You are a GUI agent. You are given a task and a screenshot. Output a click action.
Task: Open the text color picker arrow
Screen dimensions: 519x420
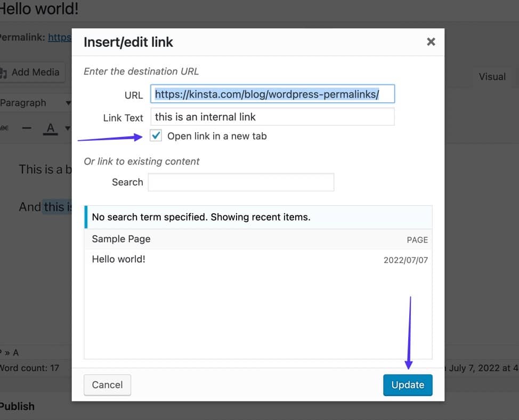[x=67, y=128]
